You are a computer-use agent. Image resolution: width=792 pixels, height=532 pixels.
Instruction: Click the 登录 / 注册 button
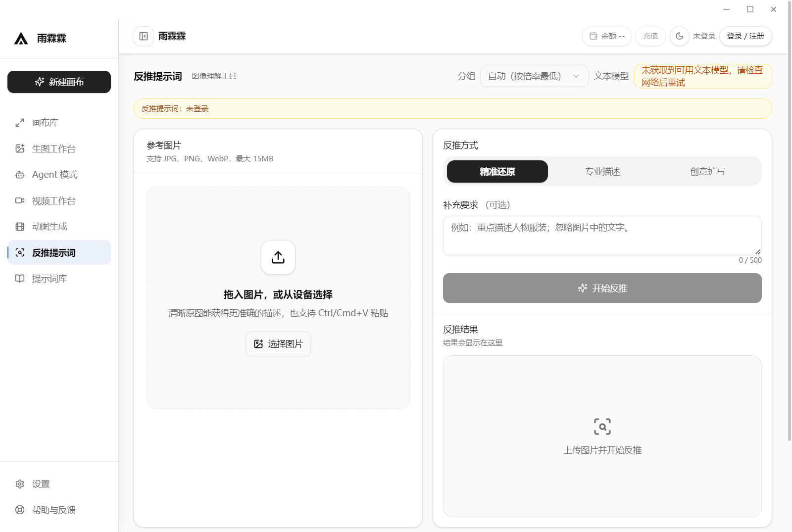pyautogui.click(x=745, y=36)
